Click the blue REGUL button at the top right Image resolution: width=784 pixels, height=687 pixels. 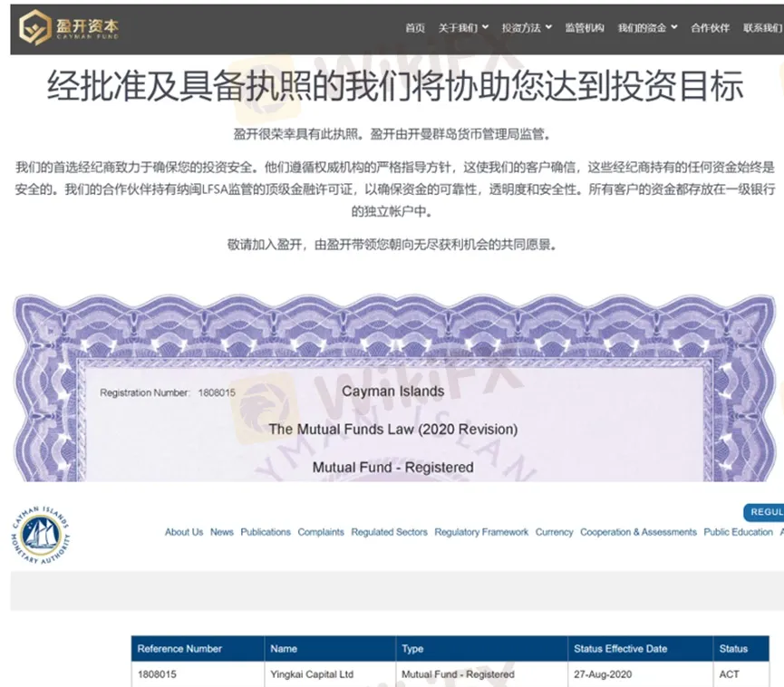coord(764,512)
